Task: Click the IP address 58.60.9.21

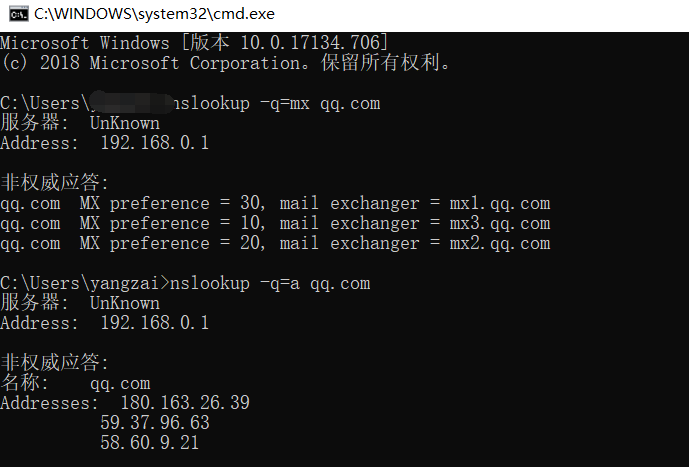Action: pos(149,442)
